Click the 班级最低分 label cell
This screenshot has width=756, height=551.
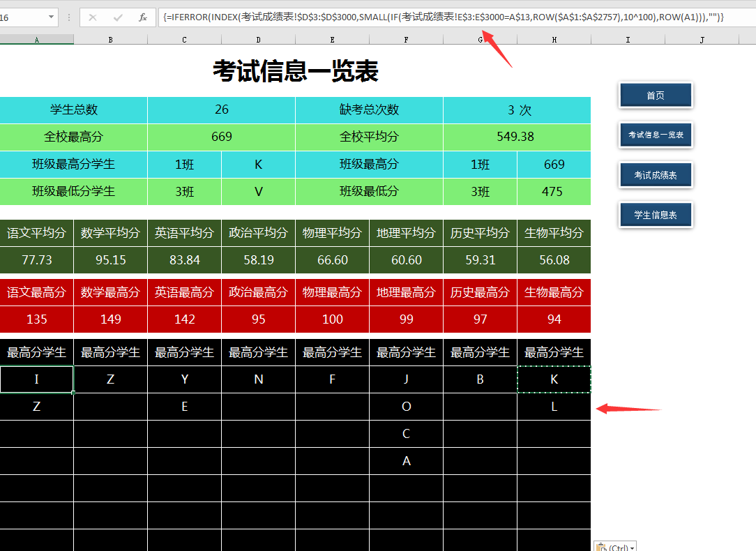pos(370,191)
